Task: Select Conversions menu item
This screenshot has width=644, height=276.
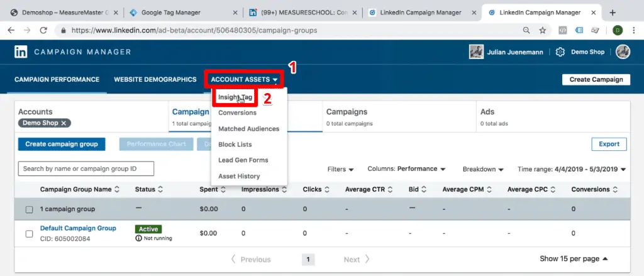Action: pos(237,113)
